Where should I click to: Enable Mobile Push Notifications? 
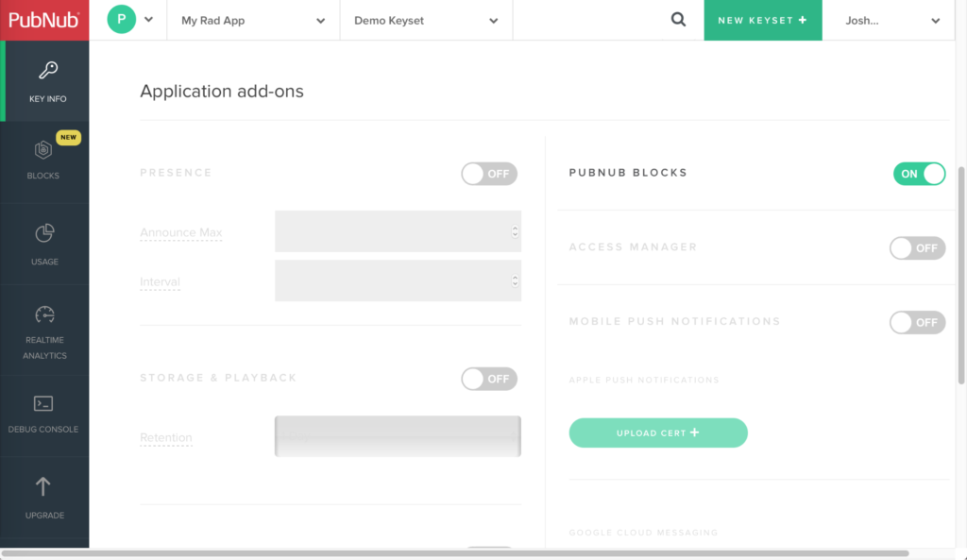click(916, 322)
